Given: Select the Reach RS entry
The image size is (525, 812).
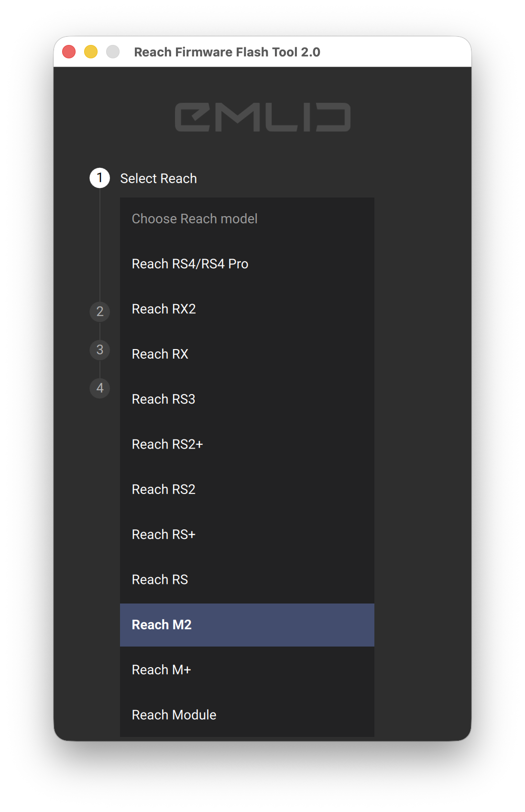Looking at the screenshot, I should pos(247,580).
